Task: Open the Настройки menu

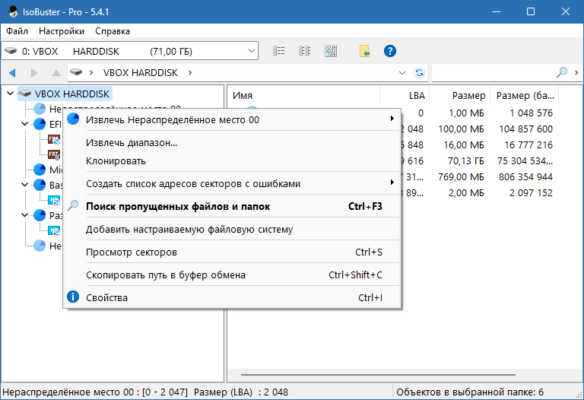Action: point(61,31)
